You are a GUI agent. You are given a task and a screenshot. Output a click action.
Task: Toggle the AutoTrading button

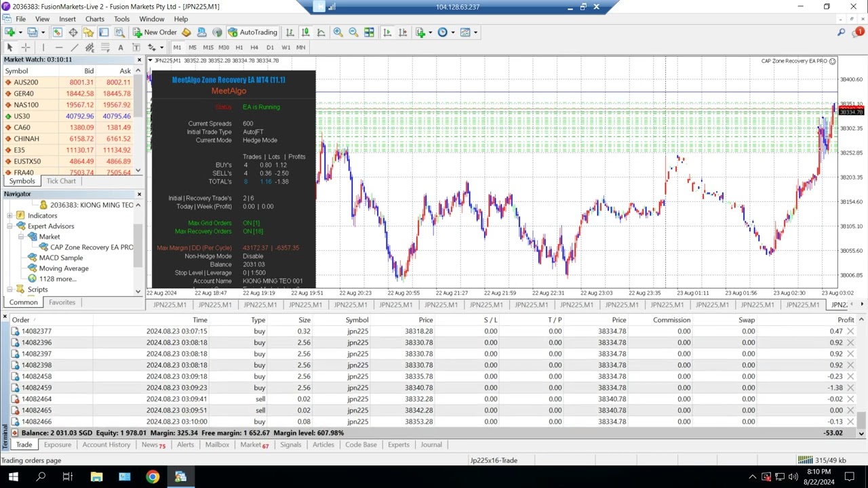coord(252,32)
